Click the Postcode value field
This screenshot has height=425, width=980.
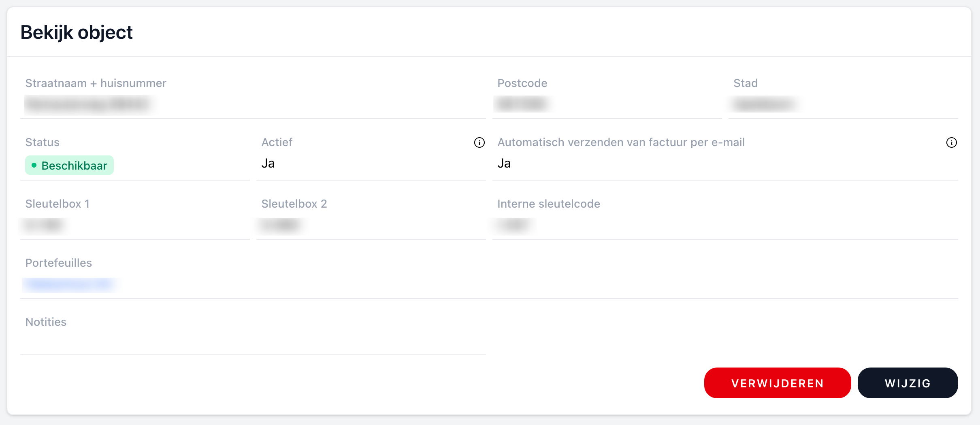522,104
